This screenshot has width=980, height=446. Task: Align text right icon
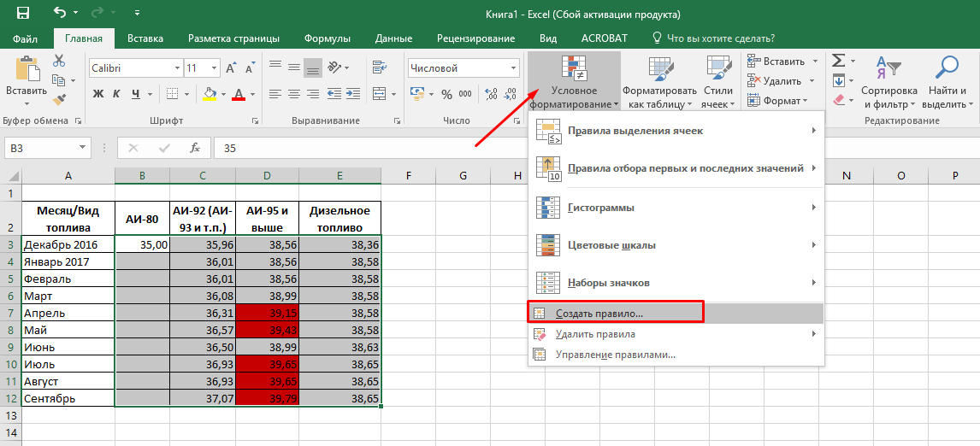(x=312, y=94)
